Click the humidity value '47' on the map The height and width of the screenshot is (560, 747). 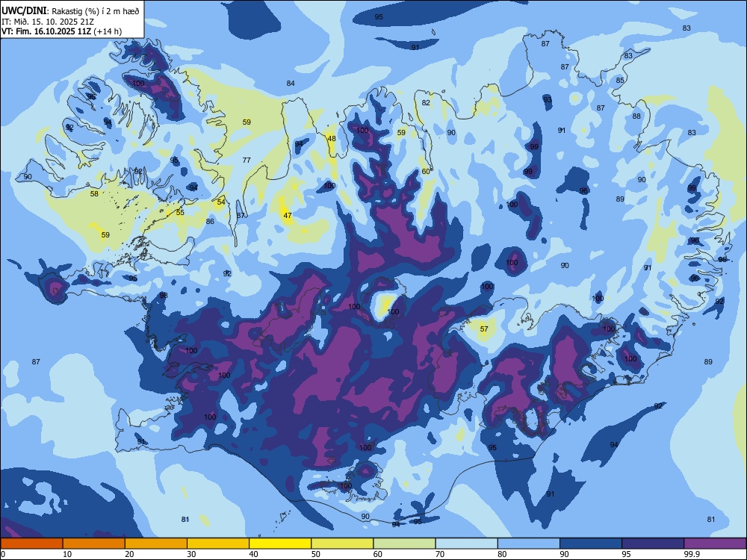288,215
